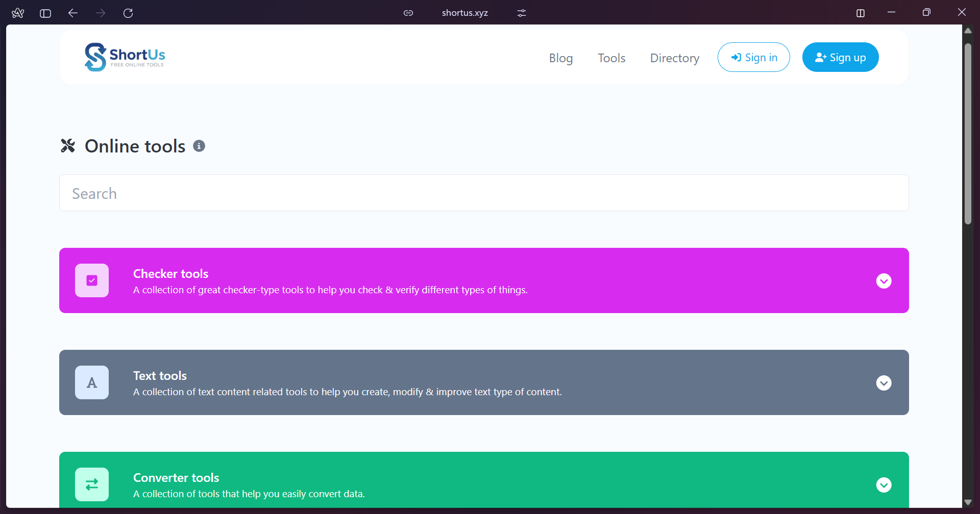Open the site settings tune icon

point(521,13)
